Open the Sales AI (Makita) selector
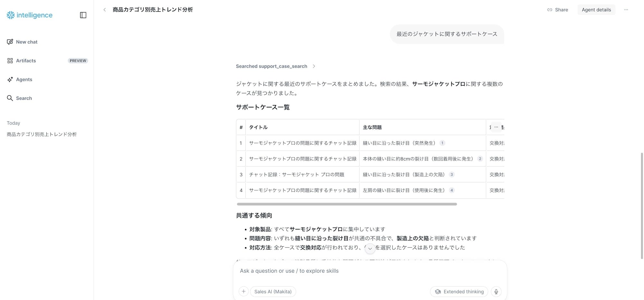Screen dimensions: 644x300 273,292
